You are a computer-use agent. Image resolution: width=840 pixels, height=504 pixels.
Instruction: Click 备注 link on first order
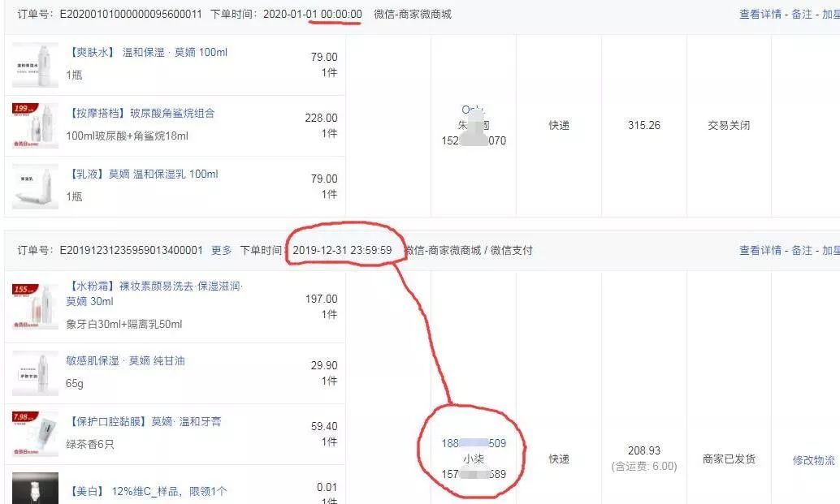point(802,15)
